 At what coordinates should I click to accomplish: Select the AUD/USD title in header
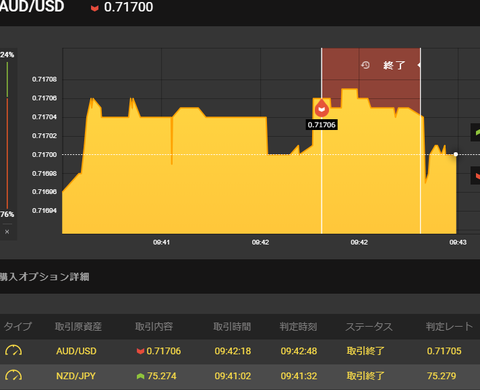tap(32, 7)
